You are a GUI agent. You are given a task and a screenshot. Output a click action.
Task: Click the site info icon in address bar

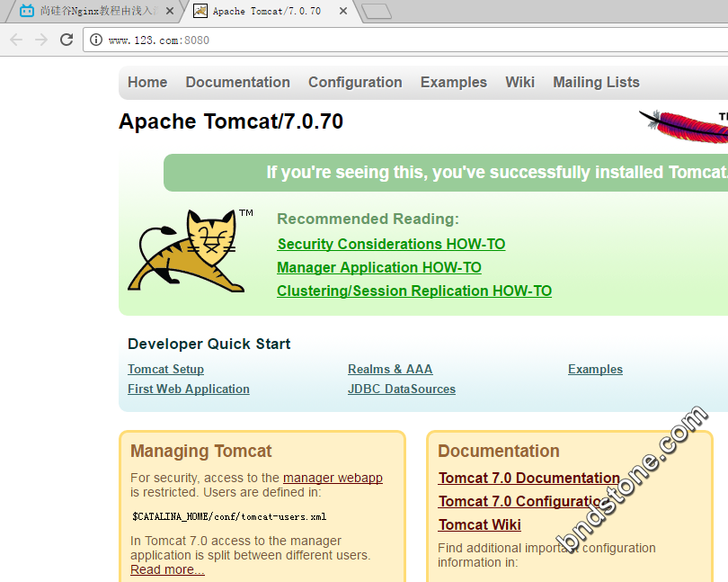96,40
